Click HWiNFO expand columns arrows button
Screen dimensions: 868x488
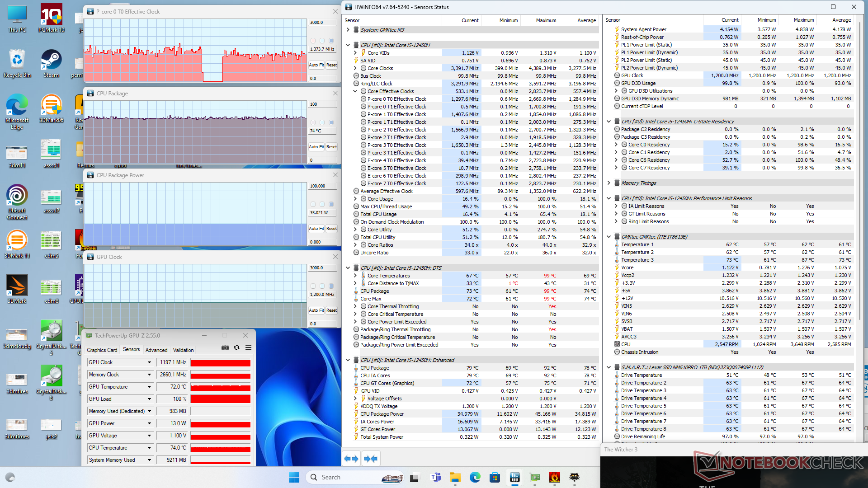[351, 459]
